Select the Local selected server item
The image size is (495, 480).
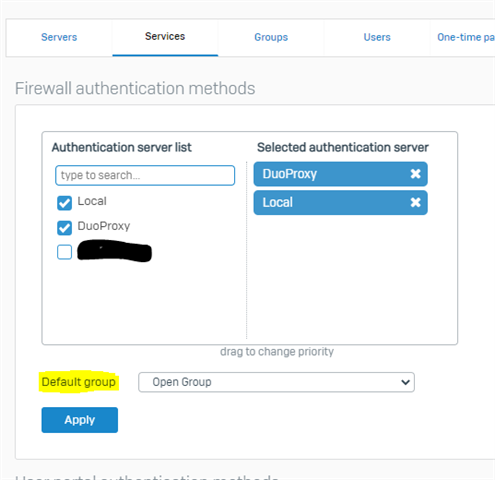[340, 203]
